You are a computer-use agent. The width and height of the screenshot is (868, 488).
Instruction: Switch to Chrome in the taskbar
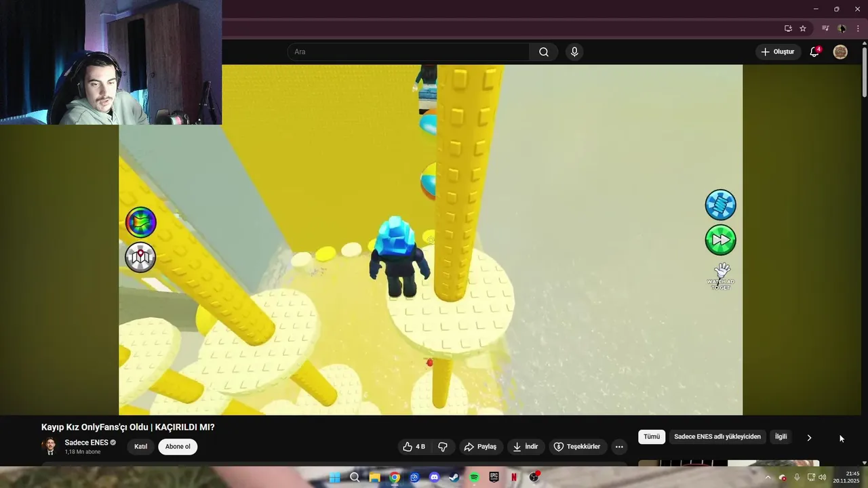(395, 477)
